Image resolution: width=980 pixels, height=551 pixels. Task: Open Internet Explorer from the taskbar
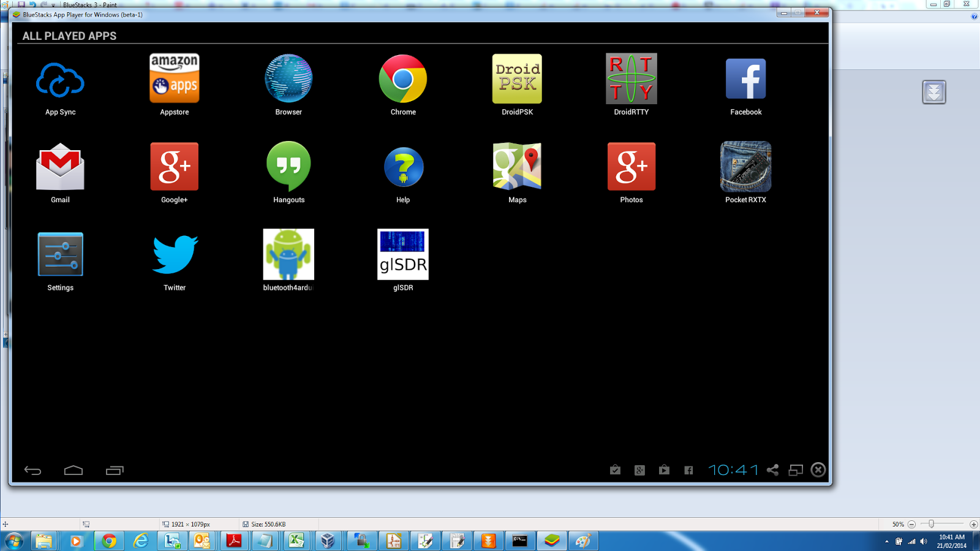click(x=141, y=541)
